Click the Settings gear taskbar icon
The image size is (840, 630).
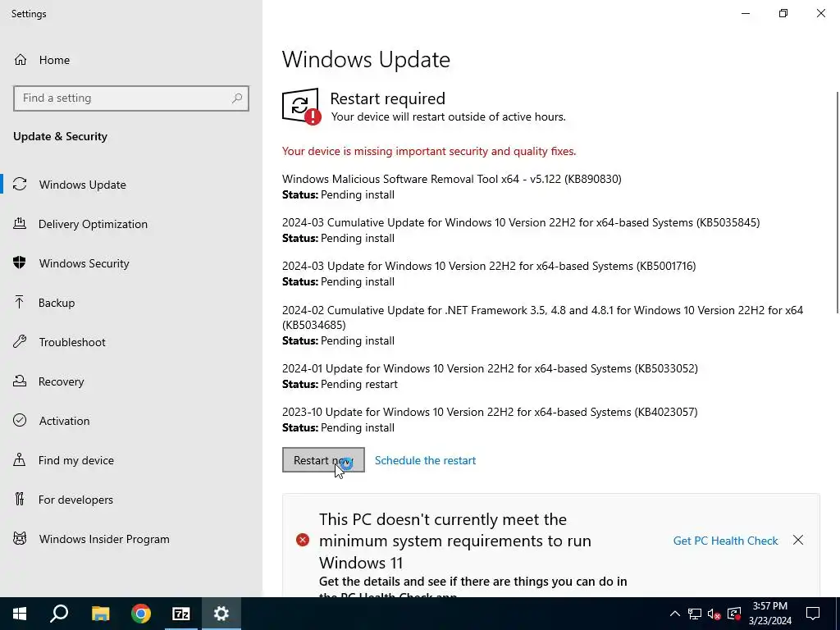point(221,614)
